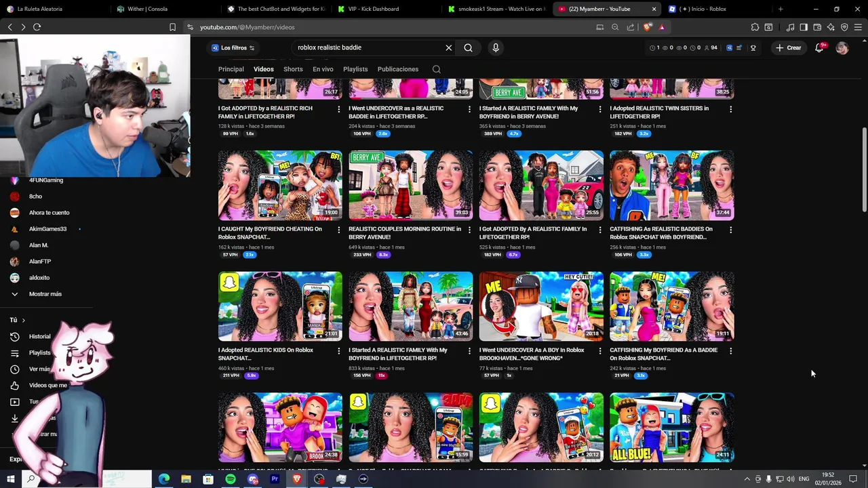Screen dimensions: 868x488
Task: Open Brave music playlist icon
Action: coord(790,27)
